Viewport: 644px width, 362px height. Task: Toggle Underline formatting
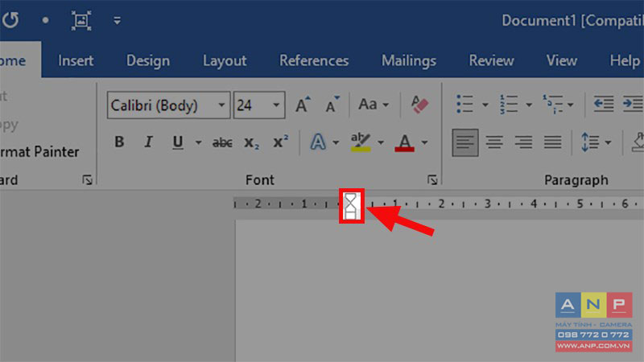(178, 142)
